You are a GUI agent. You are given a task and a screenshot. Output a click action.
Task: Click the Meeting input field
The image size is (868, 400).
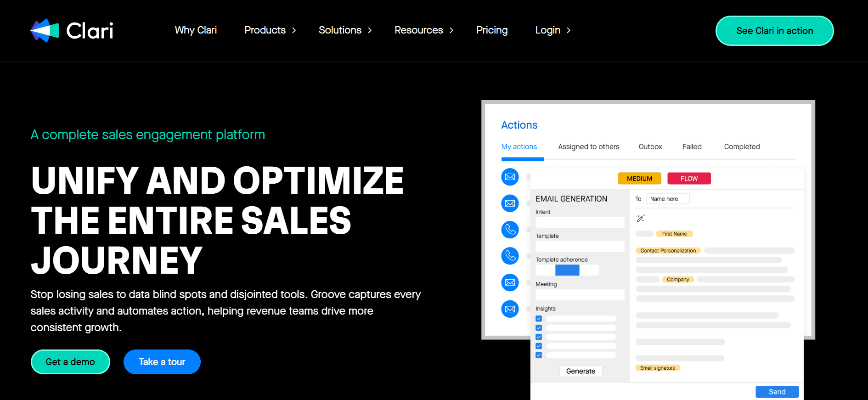tap(580, 294)
